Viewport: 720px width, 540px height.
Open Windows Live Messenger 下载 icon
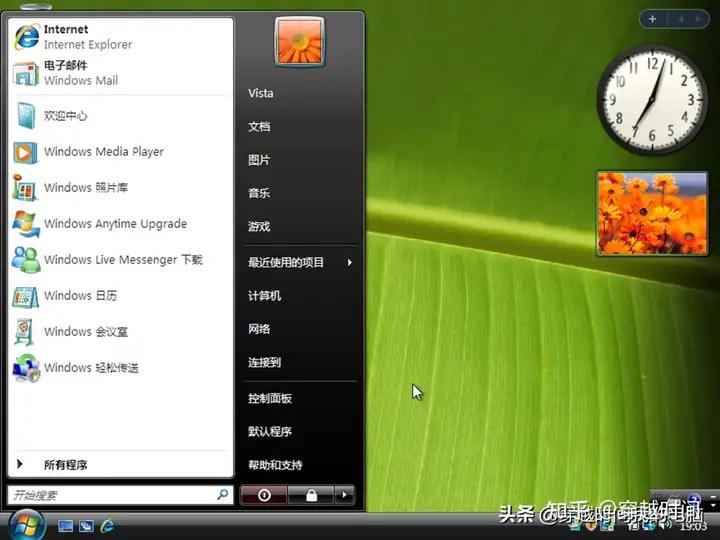pos(26,259)
